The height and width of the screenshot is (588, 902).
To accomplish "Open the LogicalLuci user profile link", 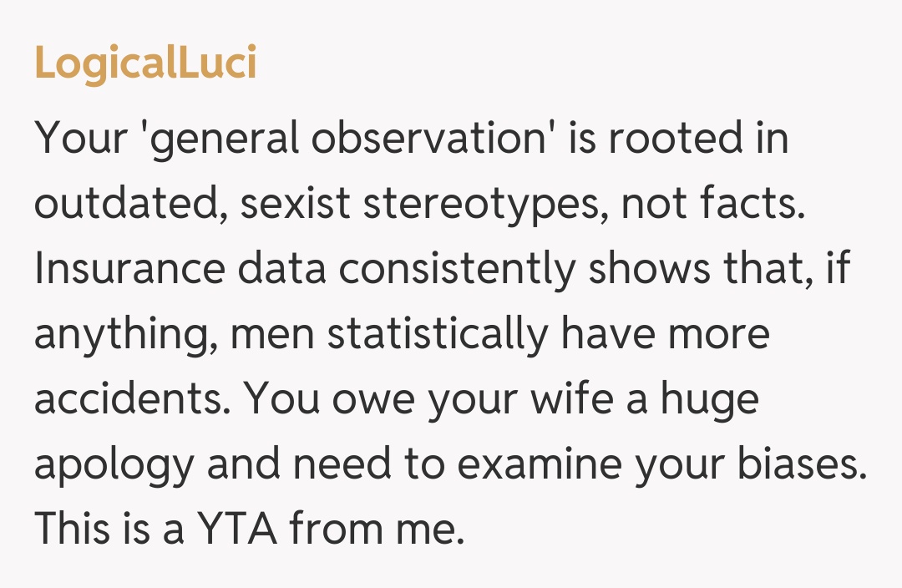I will point(145,65).
